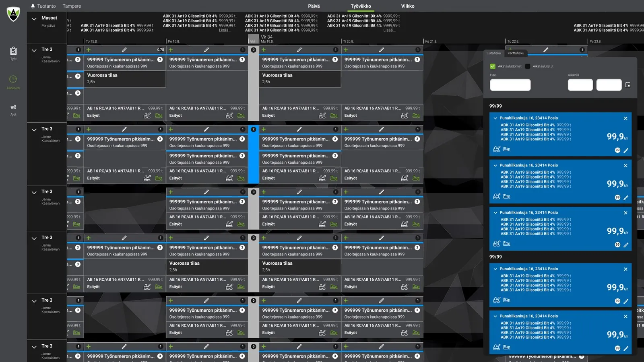Click Tuotanto in the top bar
This screenshot has width=644, height=362.
pos(47,6)
